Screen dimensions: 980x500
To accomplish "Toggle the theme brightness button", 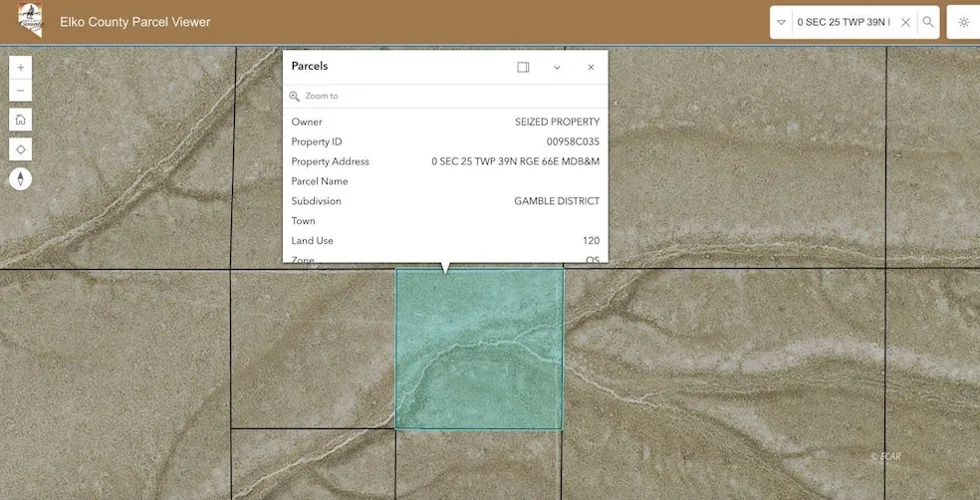I will point(963,22).
